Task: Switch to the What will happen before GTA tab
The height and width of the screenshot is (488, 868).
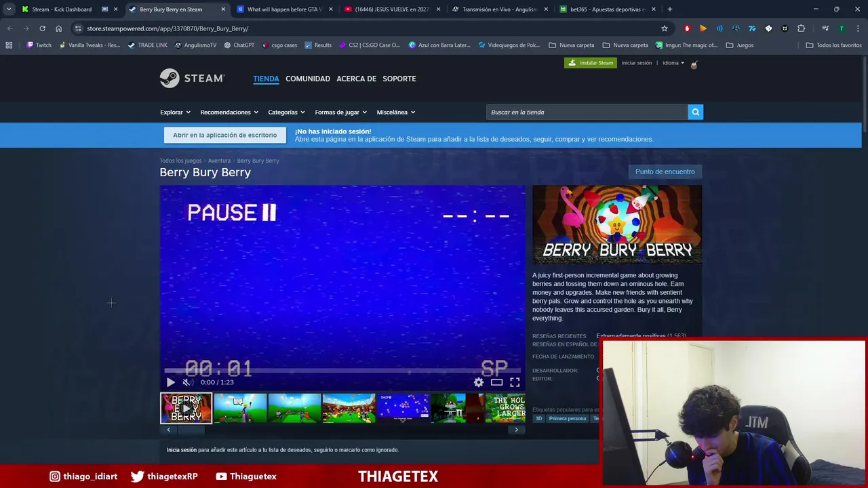Action: tap(284, 9)
